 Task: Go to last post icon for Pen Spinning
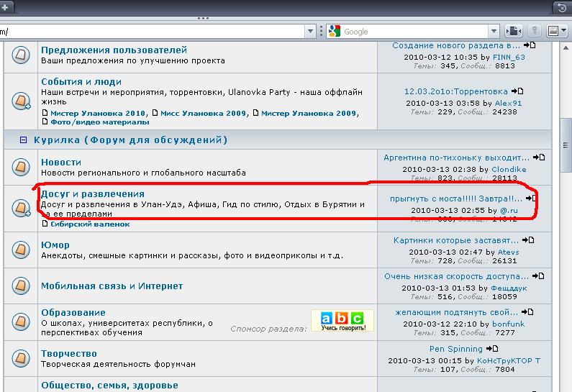tap(492, 349)
